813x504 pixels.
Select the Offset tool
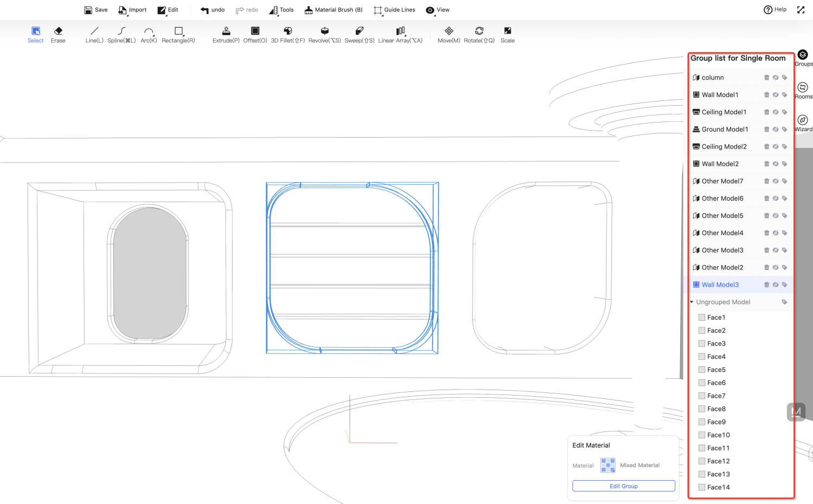255,35
